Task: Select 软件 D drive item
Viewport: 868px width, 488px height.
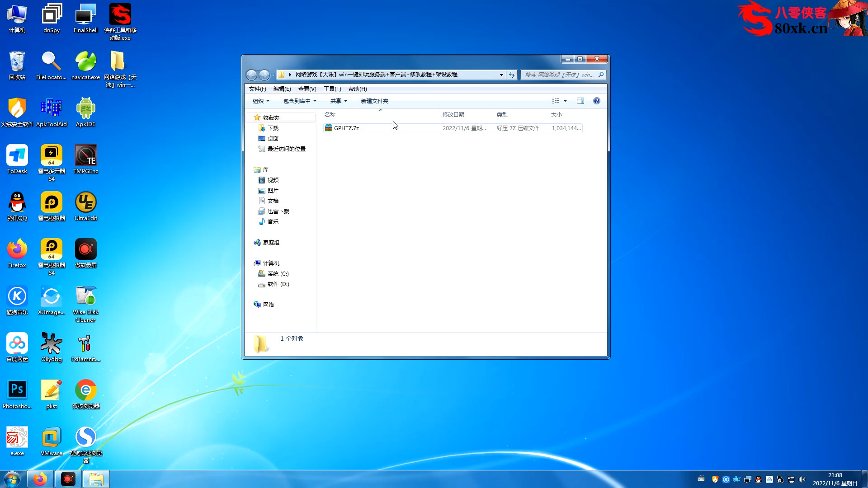Action: [x=278, y=284]
